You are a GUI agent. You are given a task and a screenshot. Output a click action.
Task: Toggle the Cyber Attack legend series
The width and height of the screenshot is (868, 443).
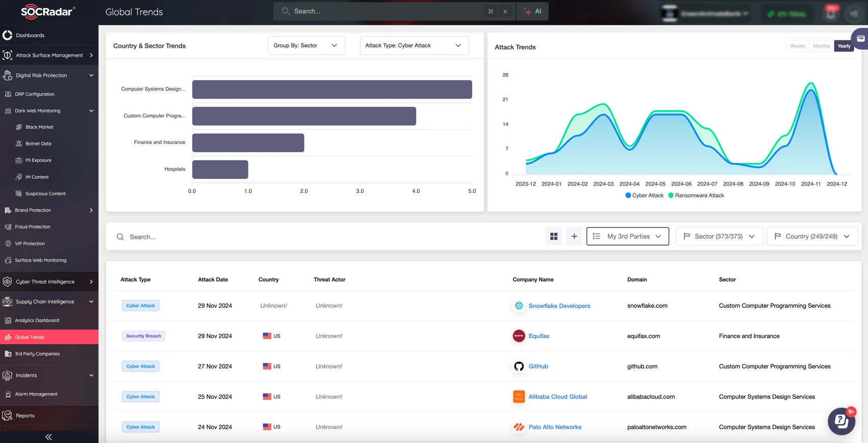(645, 195)
